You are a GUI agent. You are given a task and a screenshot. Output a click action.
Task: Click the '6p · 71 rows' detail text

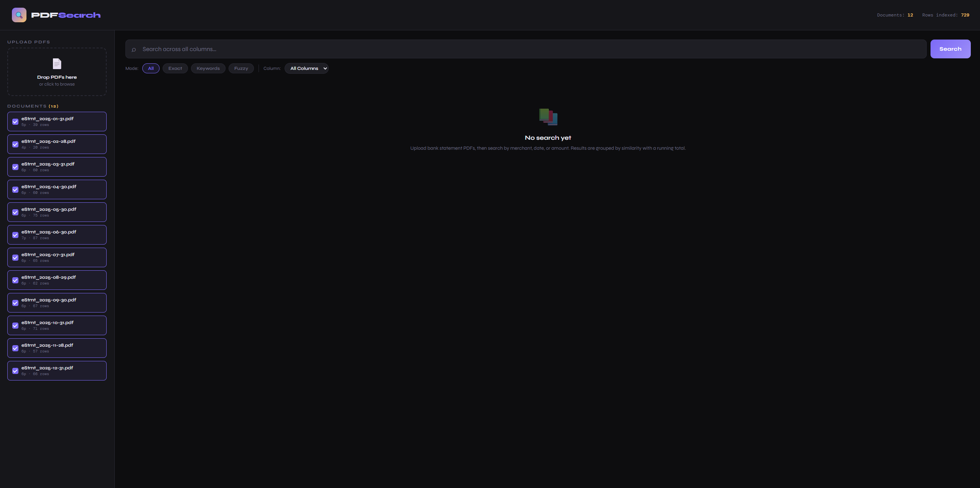click(x=35, y=329)
